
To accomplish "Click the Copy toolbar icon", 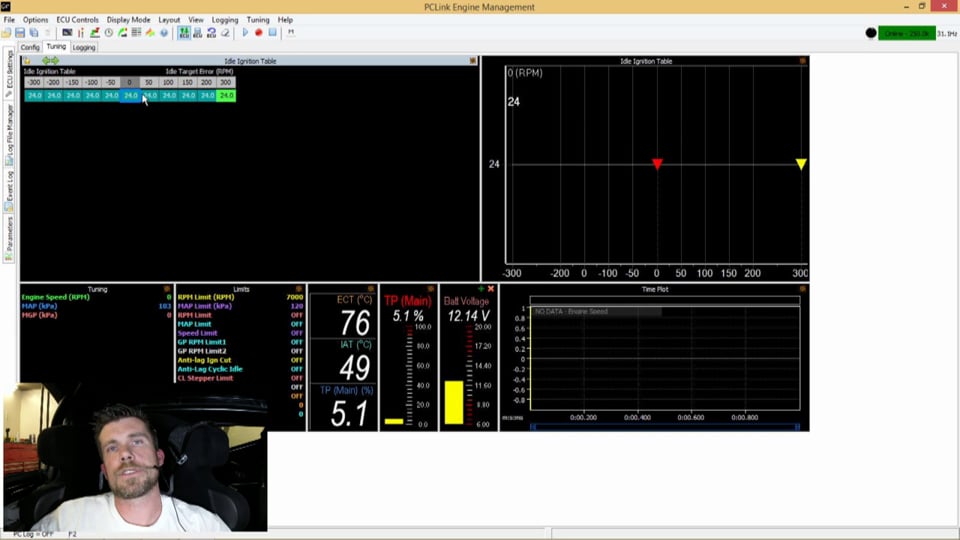I will tap(34, 32).
